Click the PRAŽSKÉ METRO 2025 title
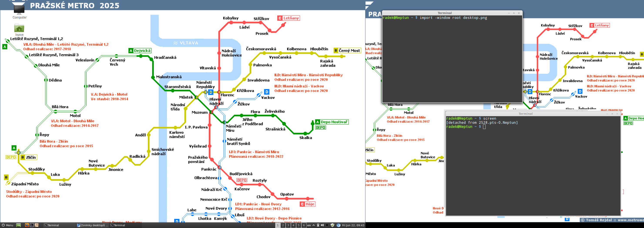The width and height of the screenshot is (644, 228). 75,5
